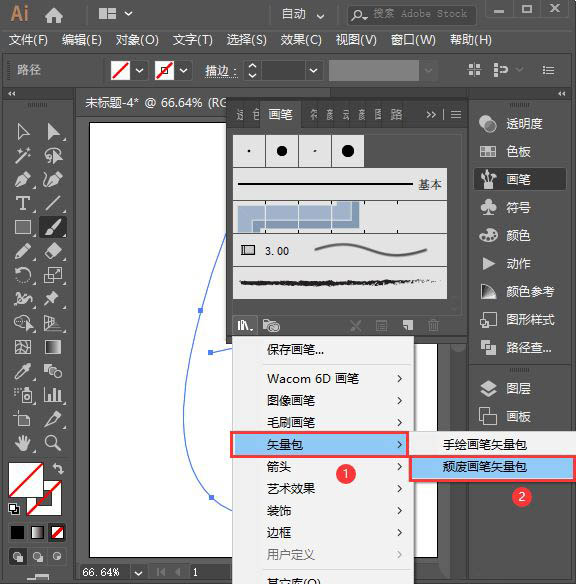Screen dimensions: 576x584
Task: Select the Curvature tool
Action: [x=53, y=180]
